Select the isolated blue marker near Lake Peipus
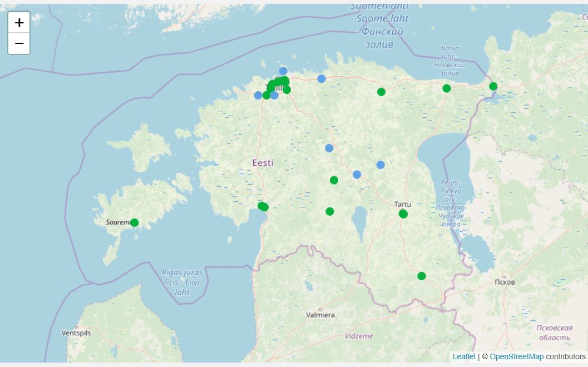 point(379,164)
